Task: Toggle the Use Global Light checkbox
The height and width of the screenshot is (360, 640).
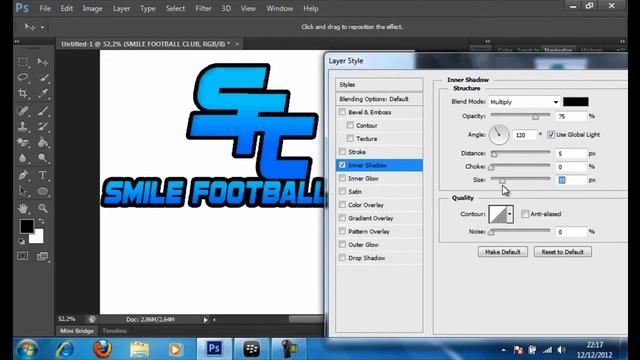Action: (x=551, y=134)
